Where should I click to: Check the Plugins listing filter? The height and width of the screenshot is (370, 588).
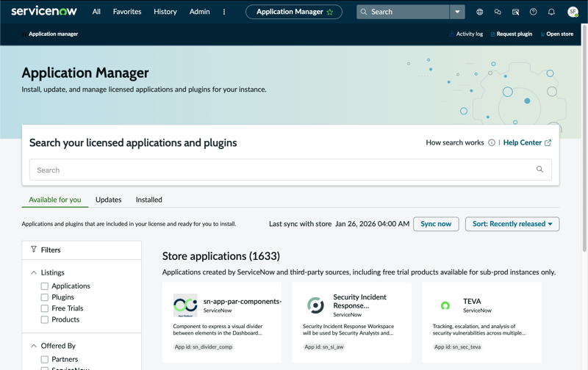click(45, 297)
